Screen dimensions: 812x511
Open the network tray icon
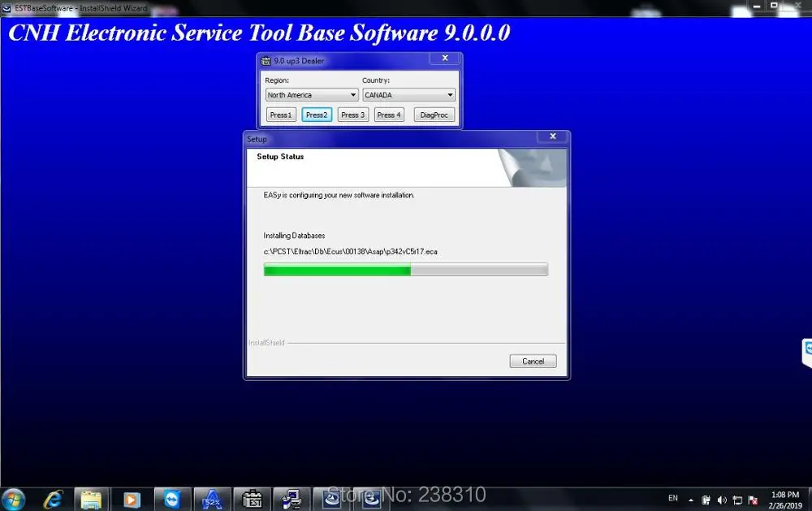pyautogui.click(x=737, y=500)
